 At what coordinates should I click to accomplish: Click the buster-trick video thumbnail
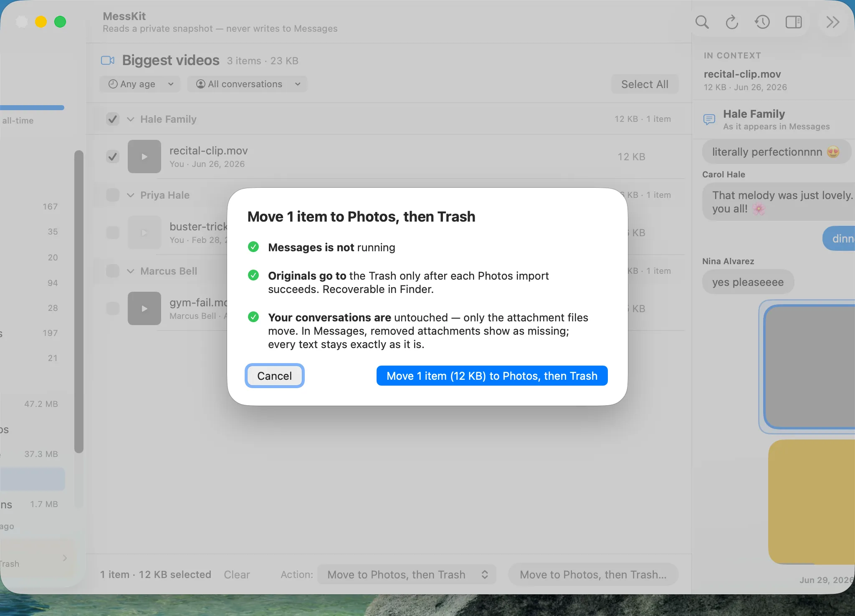tap(144, 232)
